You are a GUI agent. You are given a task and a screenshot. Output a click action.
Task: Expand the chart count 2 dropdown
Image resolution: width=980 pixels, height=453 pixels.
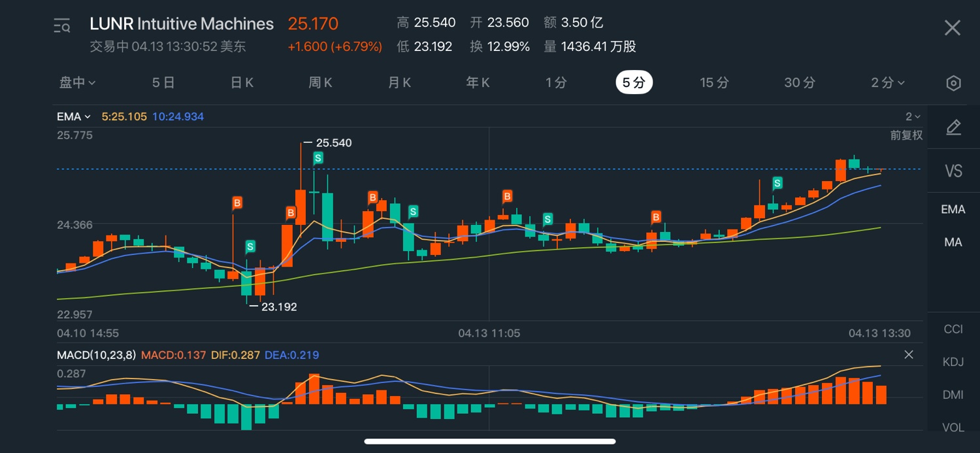(x=912, y=117)
